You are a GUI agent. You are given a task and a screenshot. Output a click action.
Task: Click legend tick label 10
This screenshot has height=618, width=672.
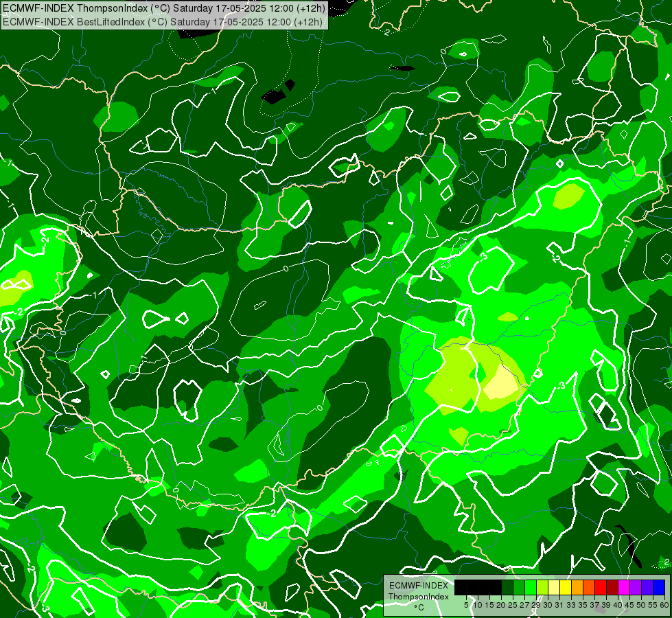(x=478, y=605)
